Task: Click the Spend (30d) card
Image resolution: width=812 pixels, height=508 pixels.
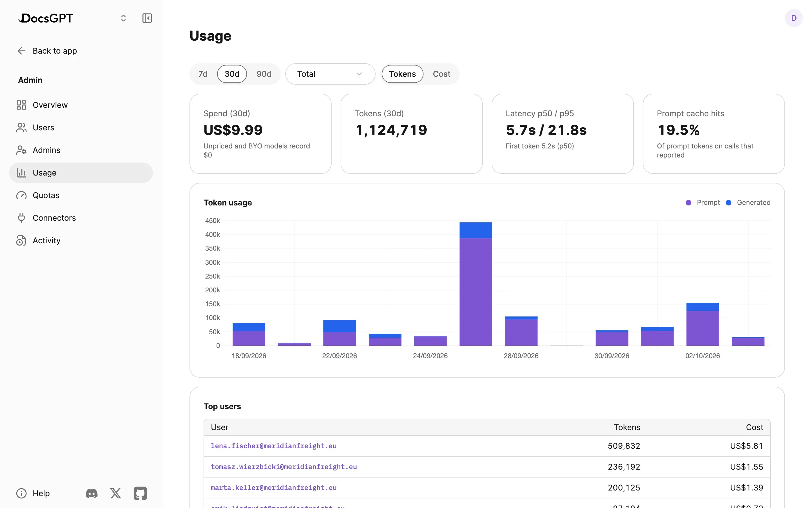Action: point(261,134)
